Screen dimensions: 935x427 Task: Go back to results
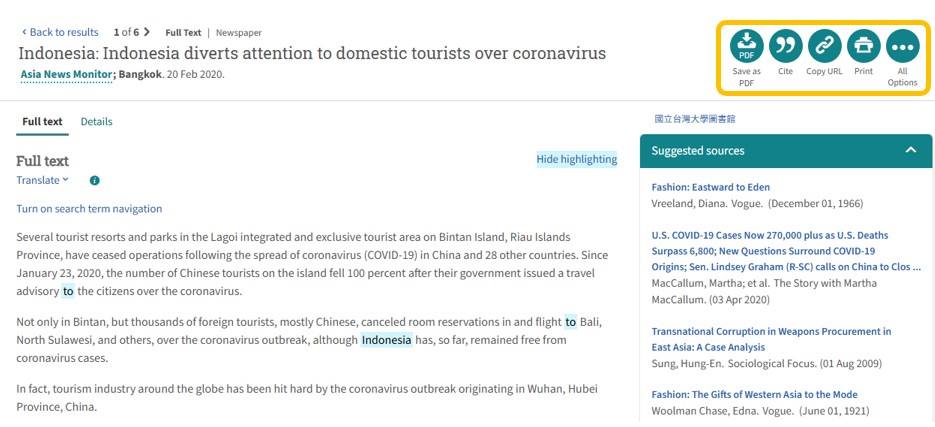click(60, 32)
